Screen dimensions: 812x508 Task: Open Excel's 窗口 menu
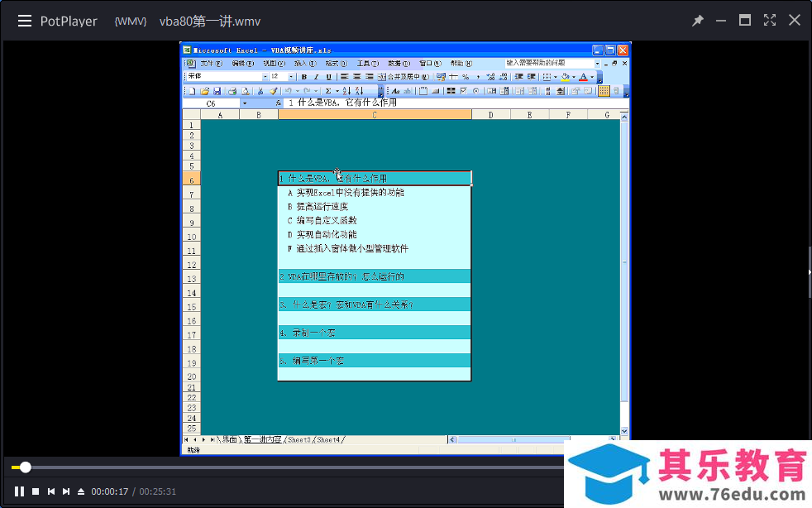click(431, 63)
